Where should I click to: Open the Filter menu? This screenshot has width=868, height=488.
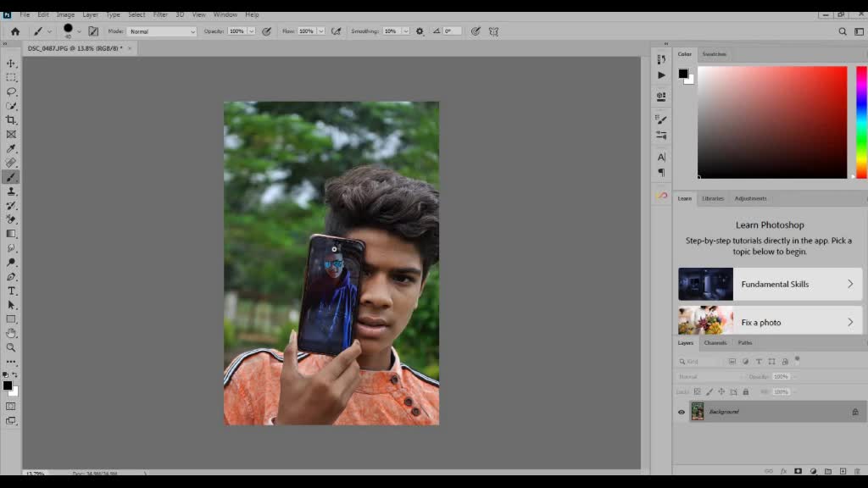pos(160,15)
